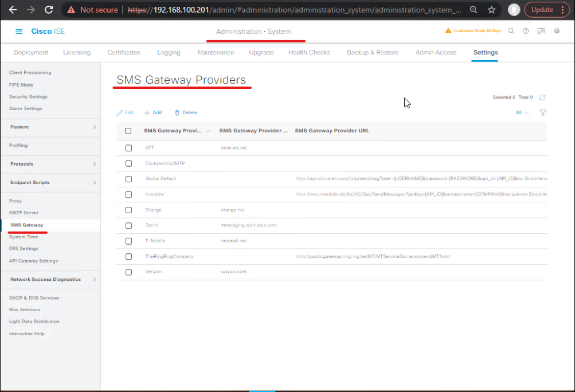Check the Verizon provider checkbox
Image resolution: width=575 pixels, height=392 pixels.
[128, 272]
